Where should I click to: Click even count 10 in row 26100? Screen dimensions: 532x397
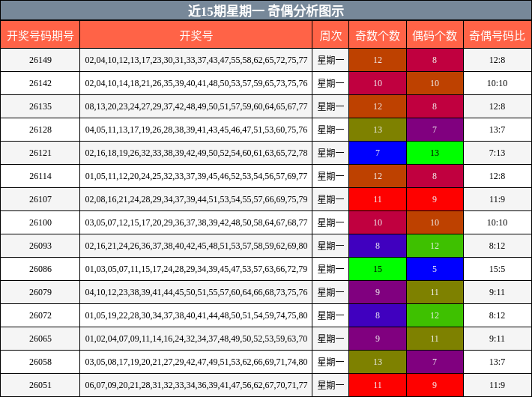tap(435, 222)
